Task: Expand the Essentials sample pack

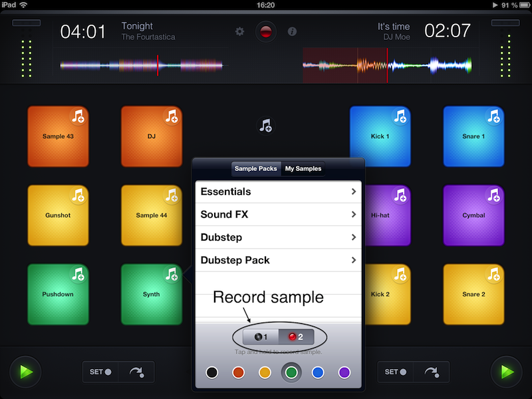Action: tap(279, 192)
